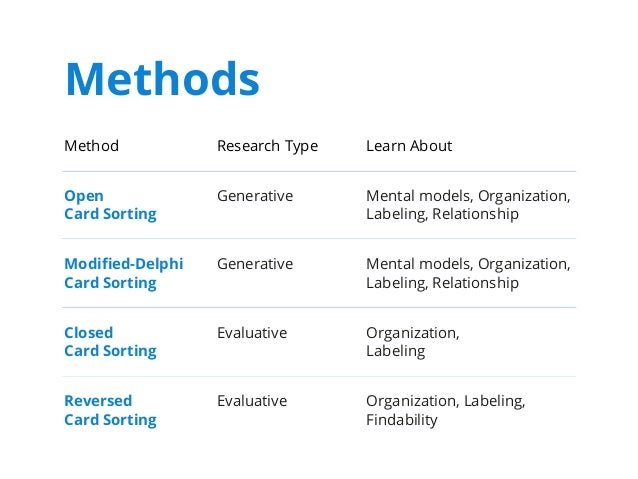638x479 pixels.
Task: Open the Closed Card Sorting link
Action: pyautogui.click(x=110, y=342)
